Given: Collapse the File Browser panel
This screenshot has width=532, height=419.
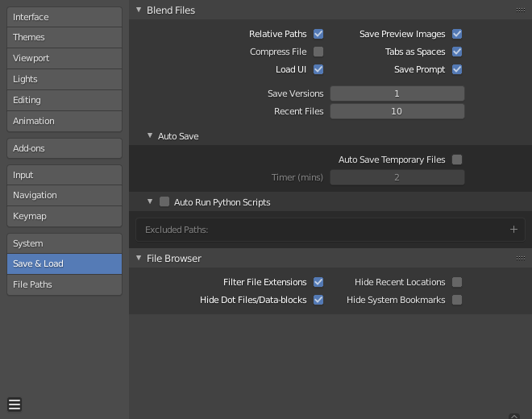Looking at the screenshot, I should click(138, 259).
